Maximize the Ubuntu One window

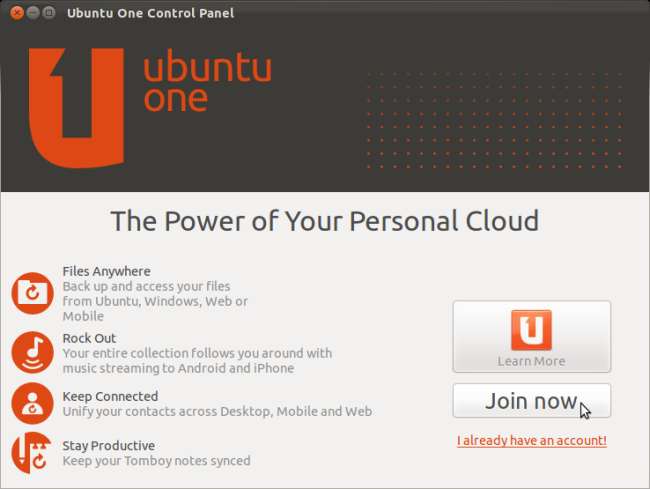click(x=49, y=13)
